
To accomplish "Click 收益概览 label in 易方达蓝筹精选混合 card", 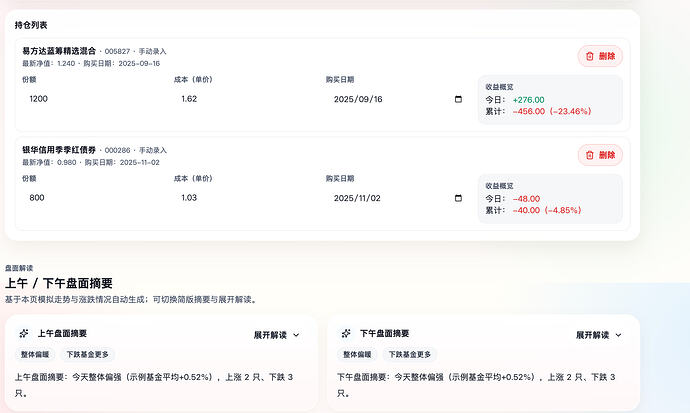I will click(x=499, y=87).
